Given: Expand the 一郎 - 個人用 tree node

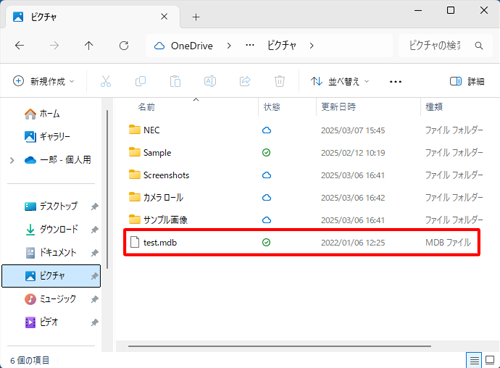Looking at the screenshot, I should [x=12, y=160].
